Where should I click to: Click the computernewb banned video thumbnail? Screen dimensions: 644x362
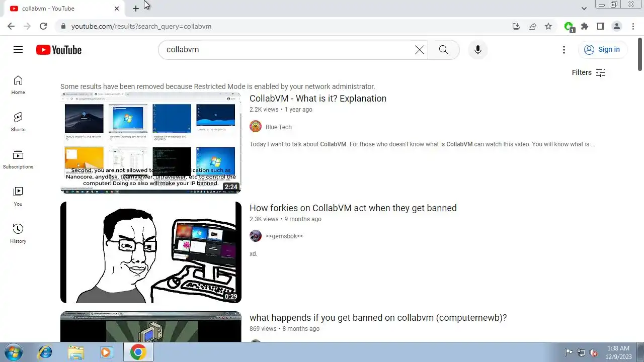point(151,327)
